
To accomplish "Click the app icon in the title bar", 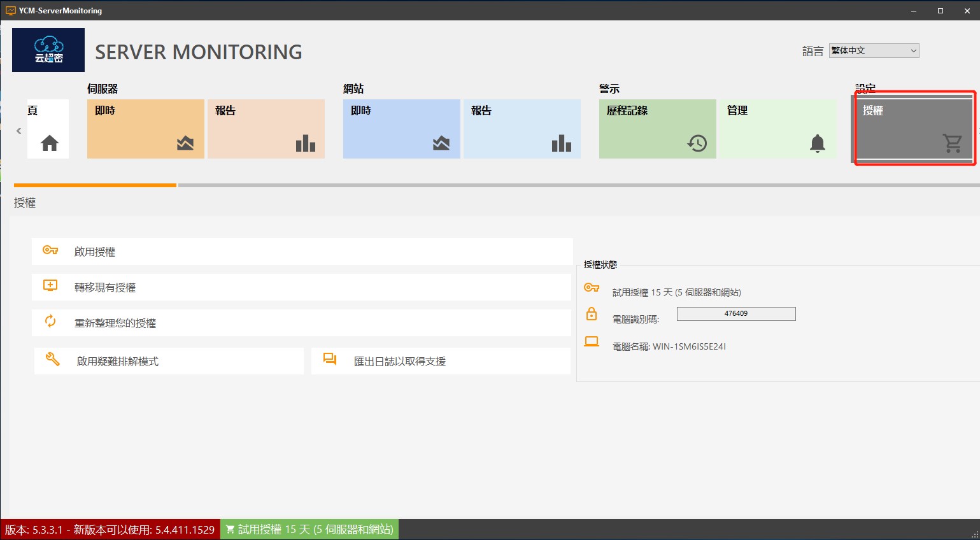I will tap(11, 11).
